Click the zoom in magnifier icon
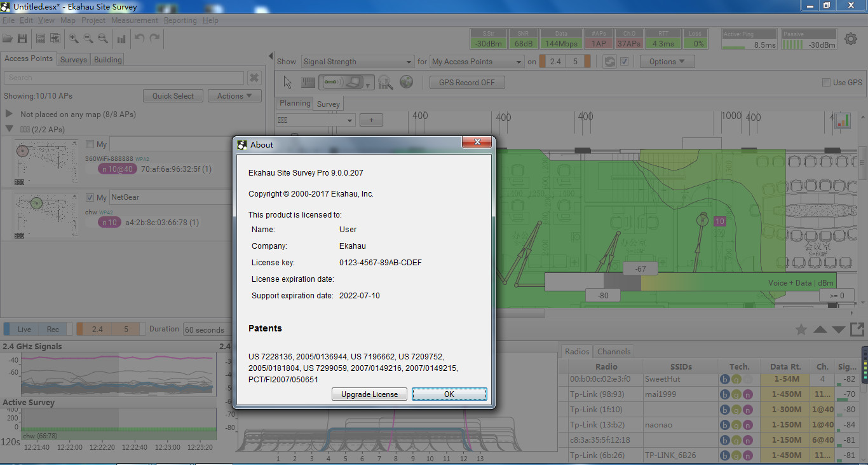Image resolution: width=868 pixels, height=465 pixels. point(74,39)
